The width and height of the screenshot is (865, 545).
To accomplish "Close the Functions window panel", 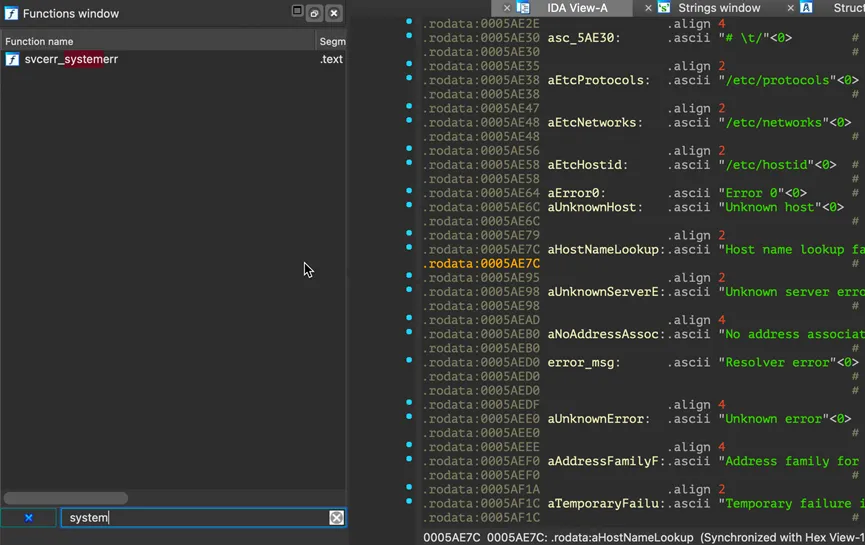I will pyautogui.click(x=334, y=13).
